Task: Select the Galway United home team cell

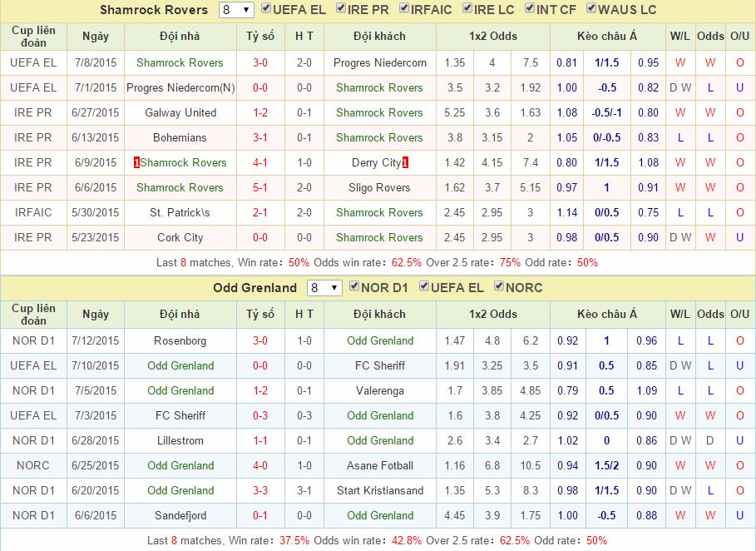Action: 180,113
